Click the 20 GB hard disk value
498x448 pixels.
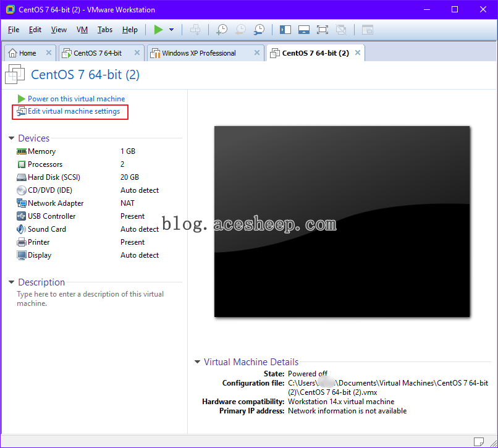130,177
